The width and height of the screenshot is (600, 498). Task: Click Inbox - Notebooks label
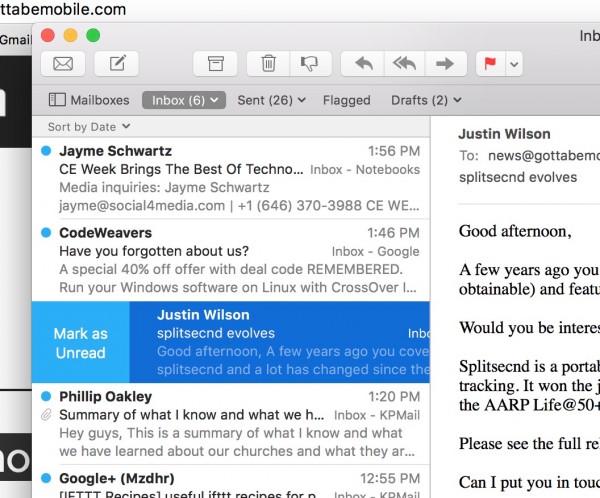(x=365, y=170)
